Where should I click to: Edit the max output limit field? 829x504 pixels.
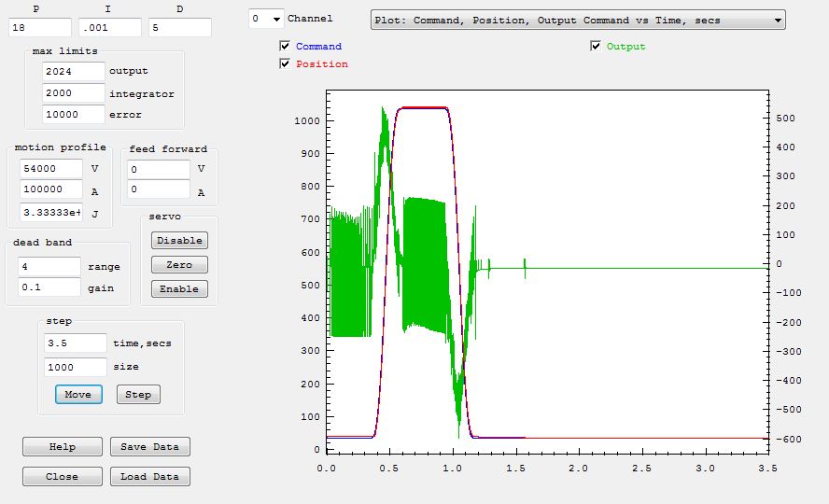pos(73,71)
